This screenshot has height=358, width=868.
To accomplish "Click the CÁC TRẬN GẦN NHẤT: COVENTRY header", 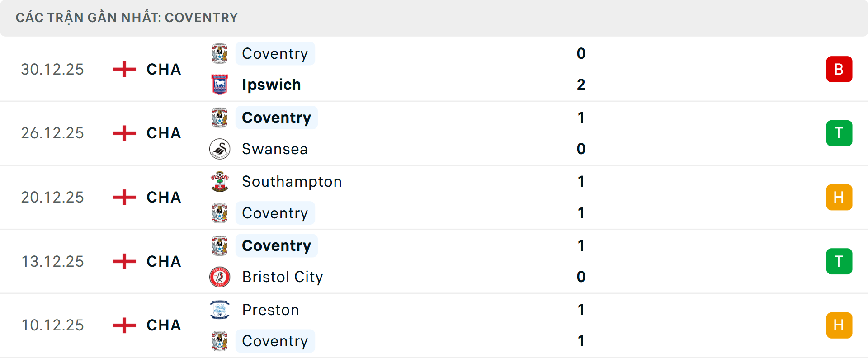I will tap(127, 18).
